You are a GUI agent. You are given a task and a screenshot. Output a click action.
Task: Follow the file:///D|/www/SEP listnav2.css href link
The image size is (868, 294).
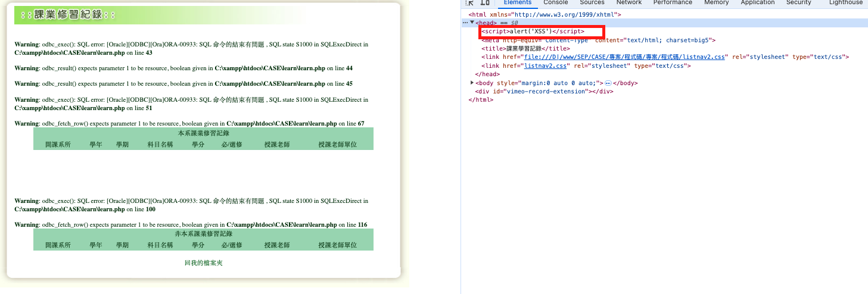pyautogui.click(x=624, y=57)
